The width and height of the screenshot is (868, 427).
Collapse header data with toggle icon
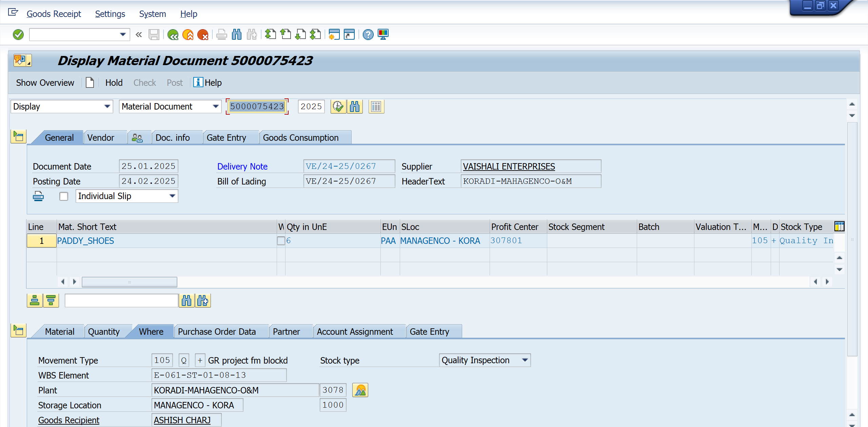[18, 137]
